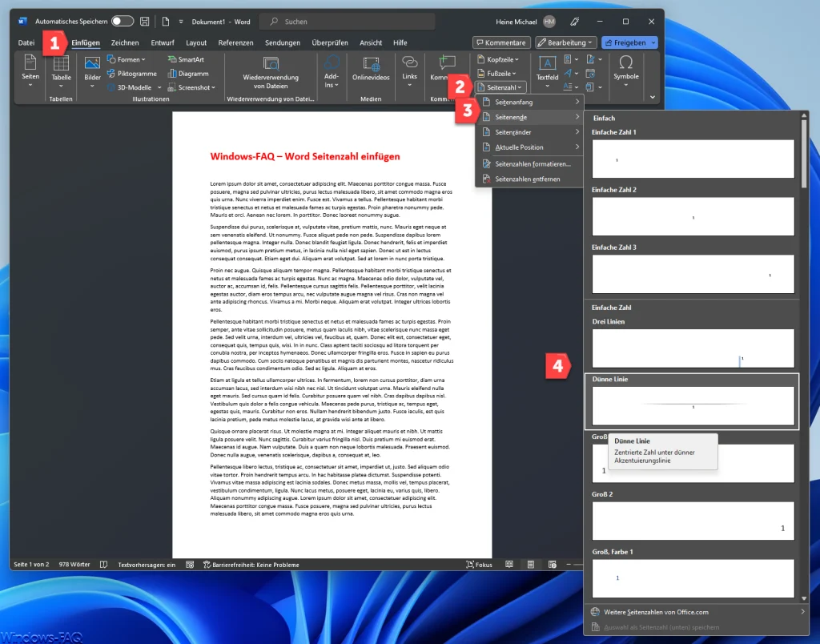Open Weitere Seitenzahlen von Office.com
The image size is (820, 644).
click(697, 612)
